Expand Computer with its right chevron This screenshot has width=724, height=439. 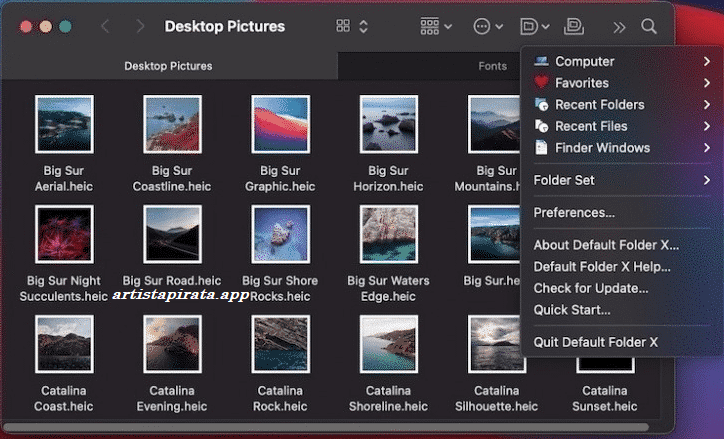pyautogui.click(x=707, y=61)
